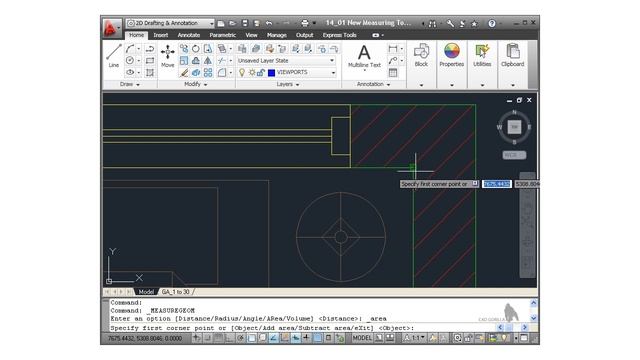
Task: Select the Erase tool in Modify panel
Action: (x=184, y=73)
